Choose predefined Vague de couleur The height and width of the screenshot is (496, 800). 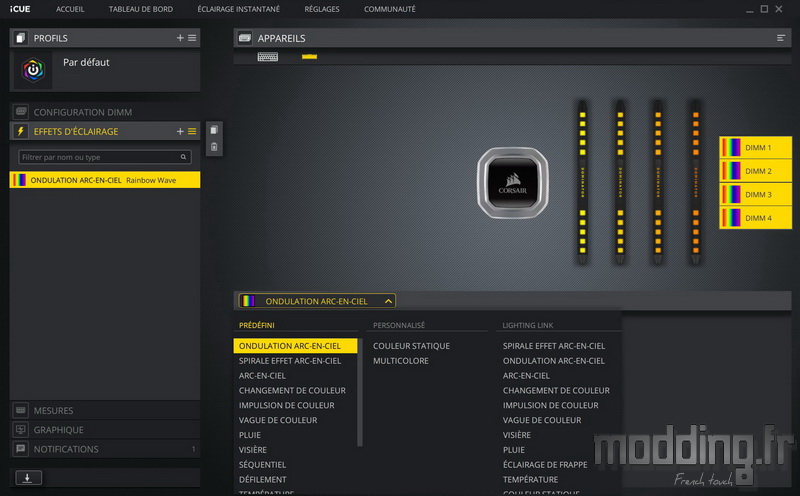pos(278,420)
